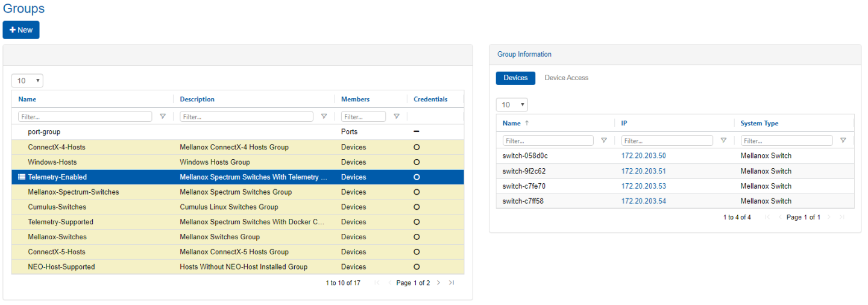The image size is (868, 305).
Task: Click the filter icon beside groups Name filter
Action: pos(163,116)
